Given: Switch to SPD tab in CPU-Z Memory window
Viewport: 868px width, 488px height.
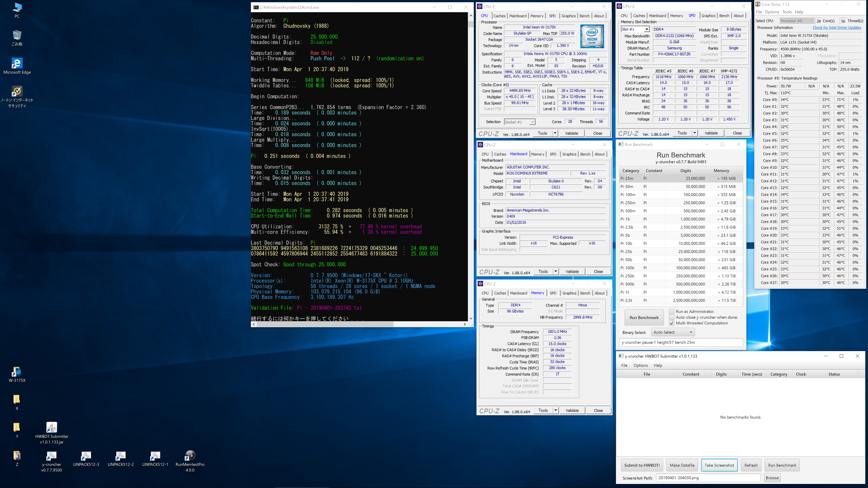Looking at the screenshot, I should [x=553, y=293].
